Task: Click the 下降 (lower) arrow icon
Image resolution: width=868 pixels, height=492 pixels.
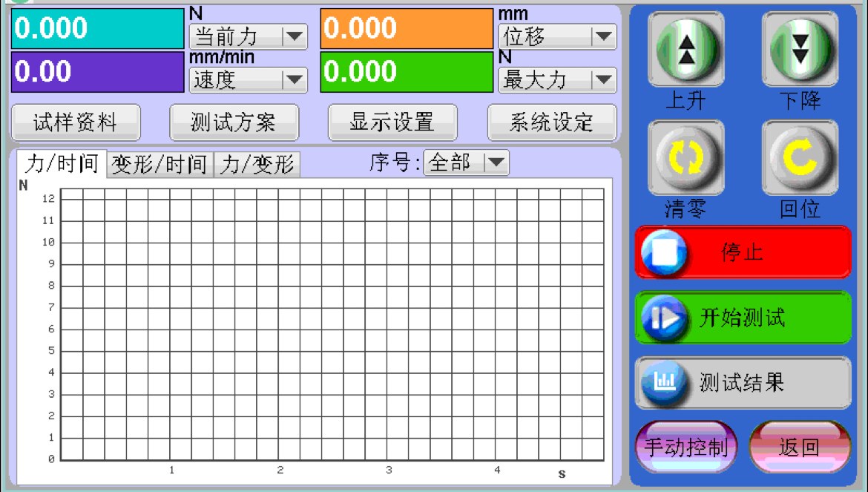Action: (x=800, y=49)
